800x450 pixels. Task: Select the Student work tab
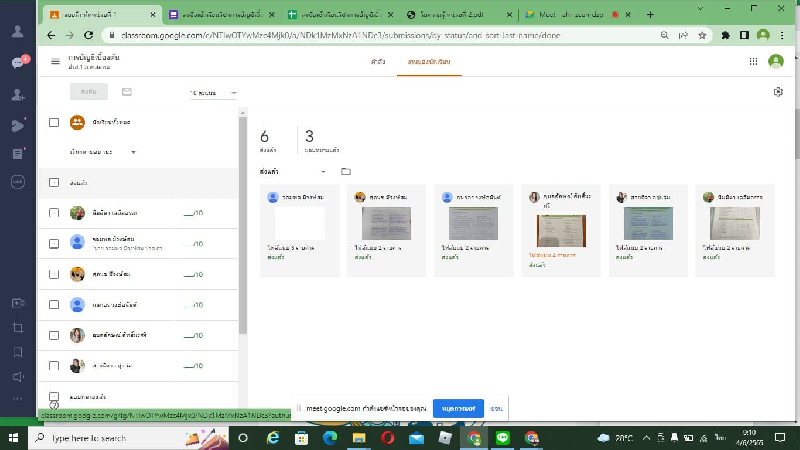pos(422,62)
